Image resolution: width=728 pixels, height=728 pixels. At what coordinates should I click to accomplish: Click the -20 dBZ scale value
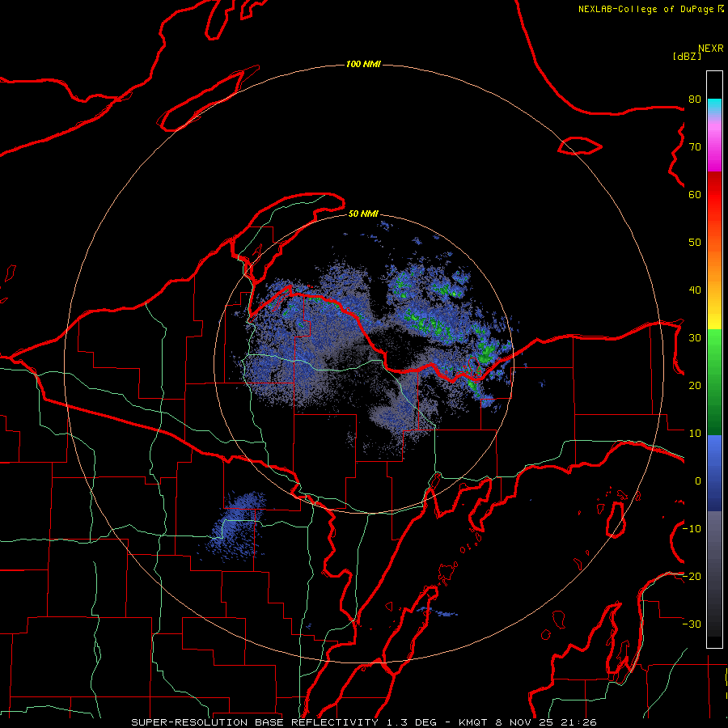click(692, 576)
